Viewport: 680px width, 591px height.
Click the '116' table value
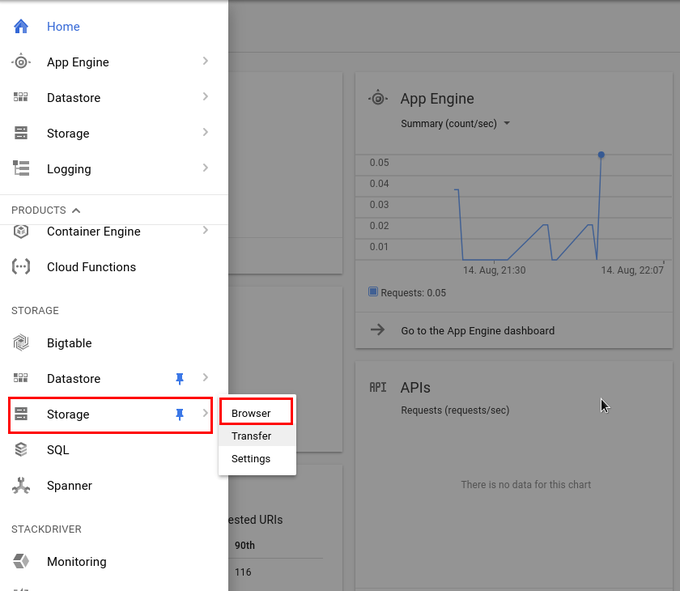[x=243, y=572]
